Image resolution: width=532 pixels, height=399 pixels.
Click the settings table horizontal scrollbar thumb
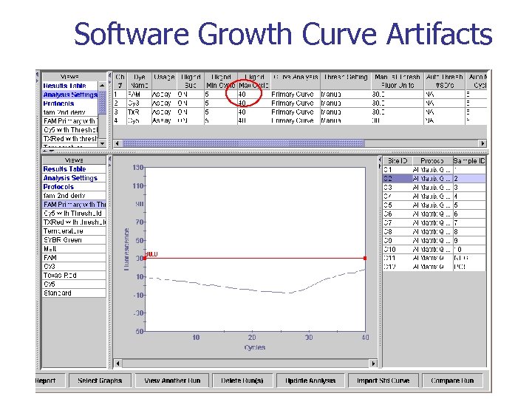(244, 143)
